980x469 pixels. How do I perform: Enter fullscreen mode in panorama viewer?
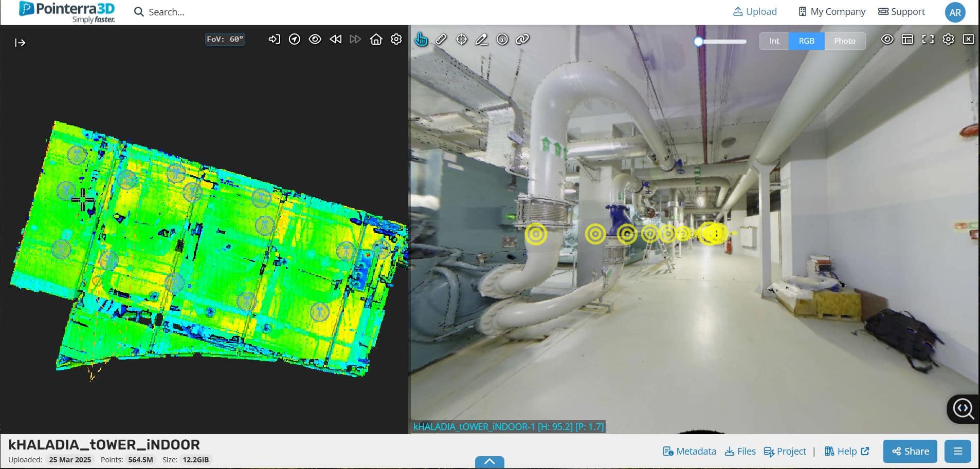[x=928, y=40]
